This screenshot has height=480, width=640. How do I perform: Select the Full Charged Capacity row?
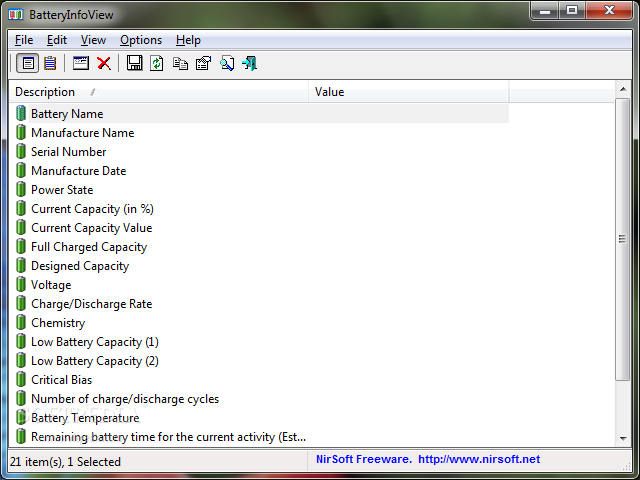pos(261,247)
